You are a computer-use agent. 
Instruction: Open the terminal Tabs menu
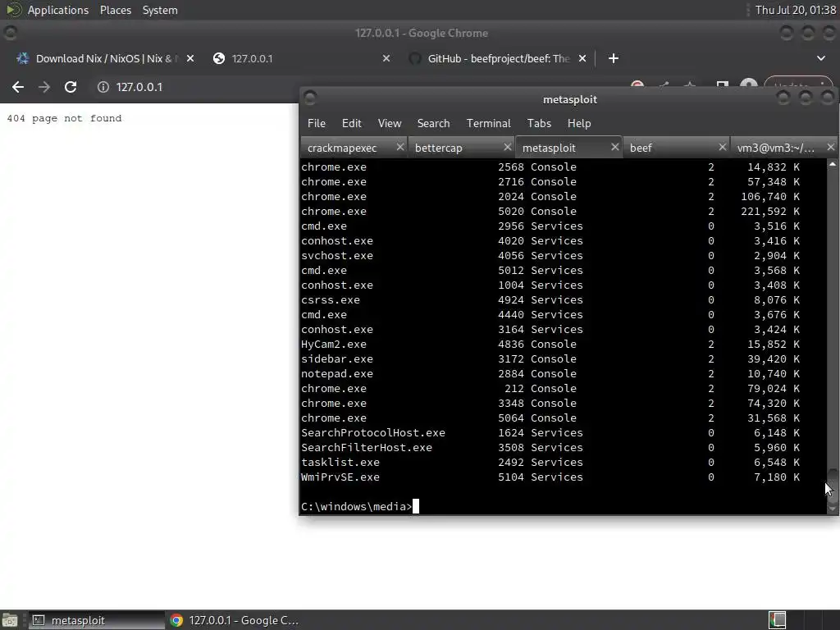539,123
